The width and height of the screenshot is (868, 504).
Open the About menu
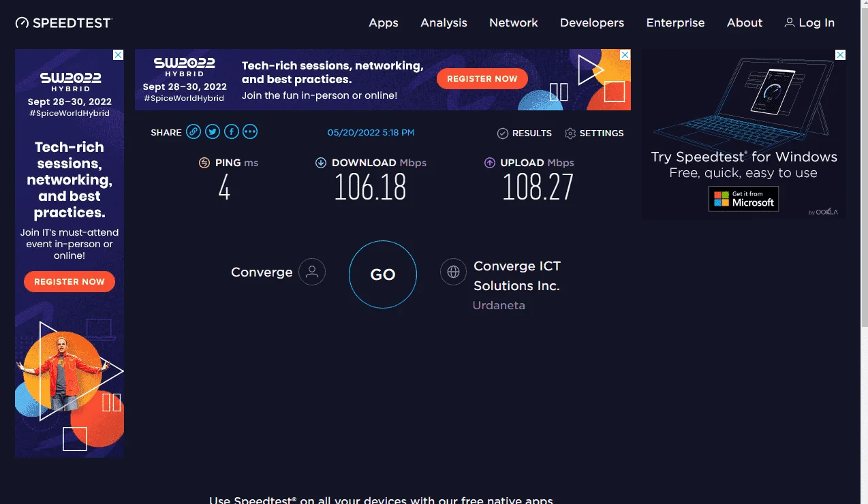click(x=745, y=22)
